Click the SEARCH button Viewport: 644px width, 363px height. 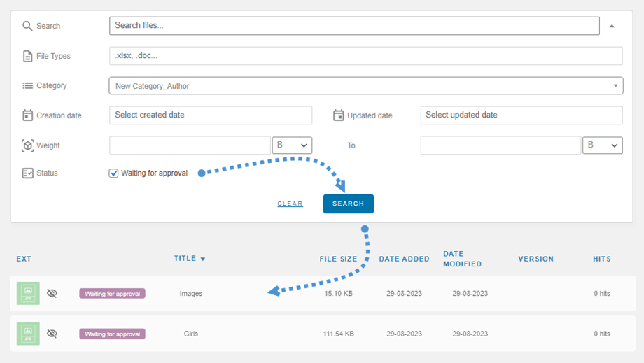(348, 204)
